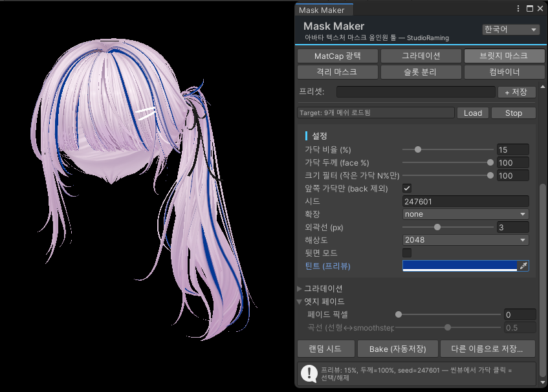The width and height of the screenshot is (548, 392).
Task: Adjust the 크기 필터 slider handle
Action: [490, 175]
